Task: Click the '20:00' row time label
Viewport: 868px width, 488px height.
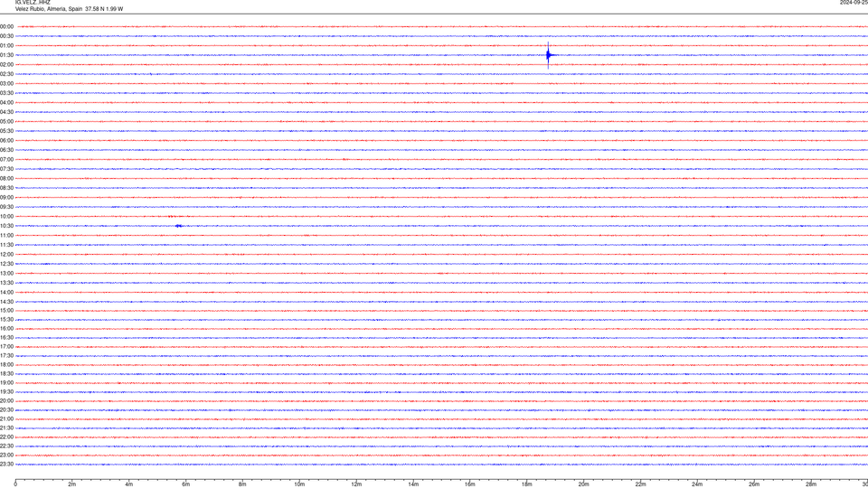Action: pos(6,401)
